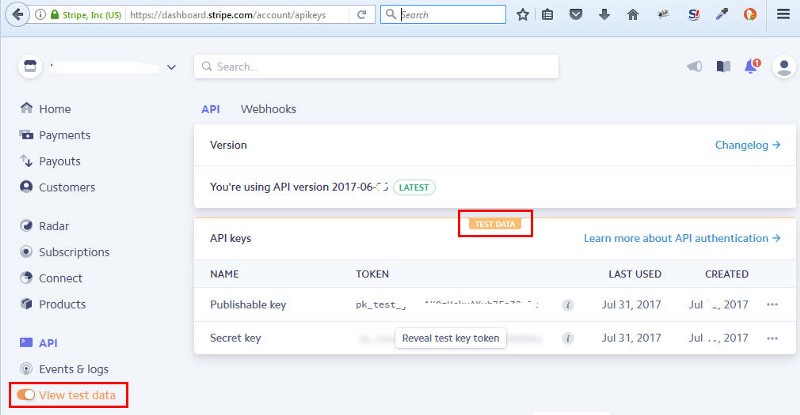Open the bookmarks list icon
Viewport: 800px width, 415px height.
(x=547, y=15)
